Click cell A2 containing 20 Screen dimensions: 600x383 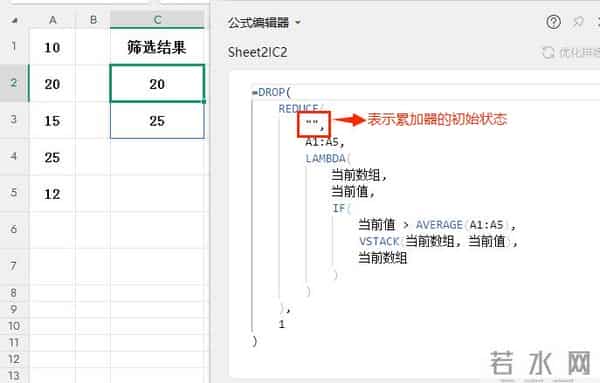(52, 84)
